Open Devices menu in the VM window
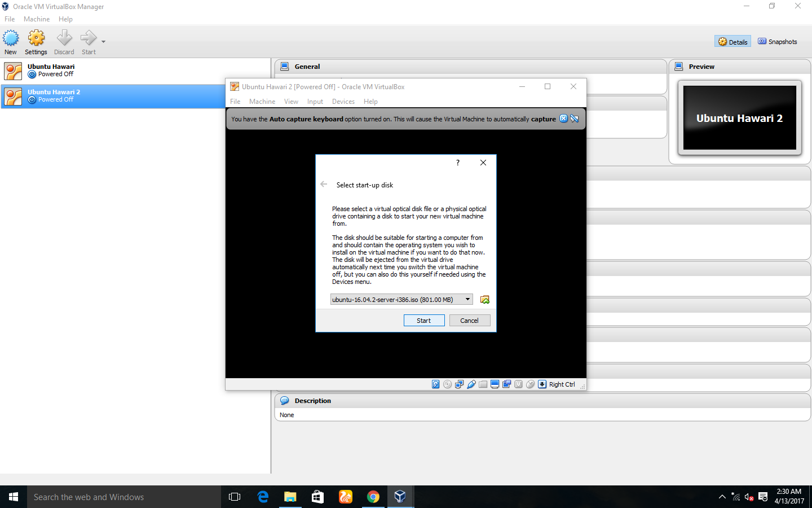 (x=343, y=102)
